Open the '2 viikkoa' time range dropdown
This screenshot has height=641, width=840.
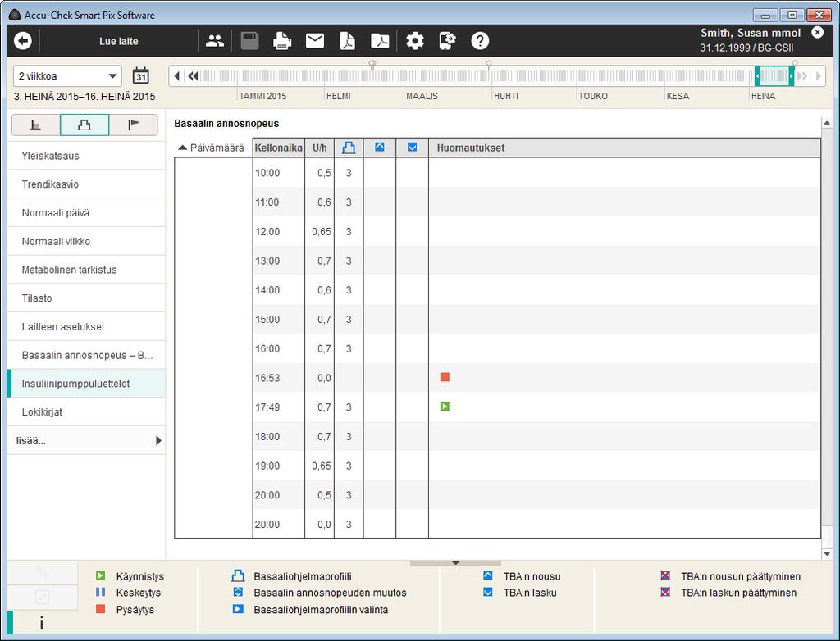pos(67,76)
